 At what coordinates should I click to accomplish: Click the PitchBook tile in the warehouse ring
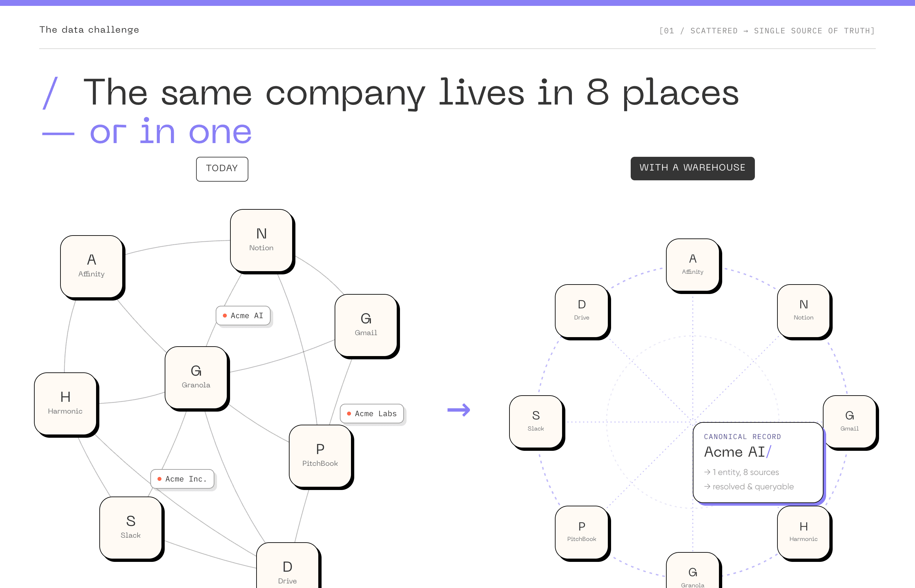(x=582, y=532)
